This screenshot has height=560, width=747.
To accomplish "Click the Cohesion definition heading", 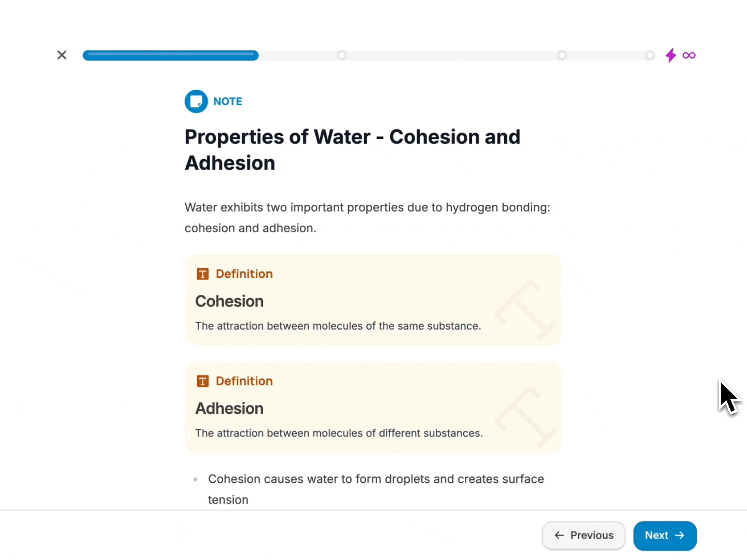I will (x=229, y=301).
